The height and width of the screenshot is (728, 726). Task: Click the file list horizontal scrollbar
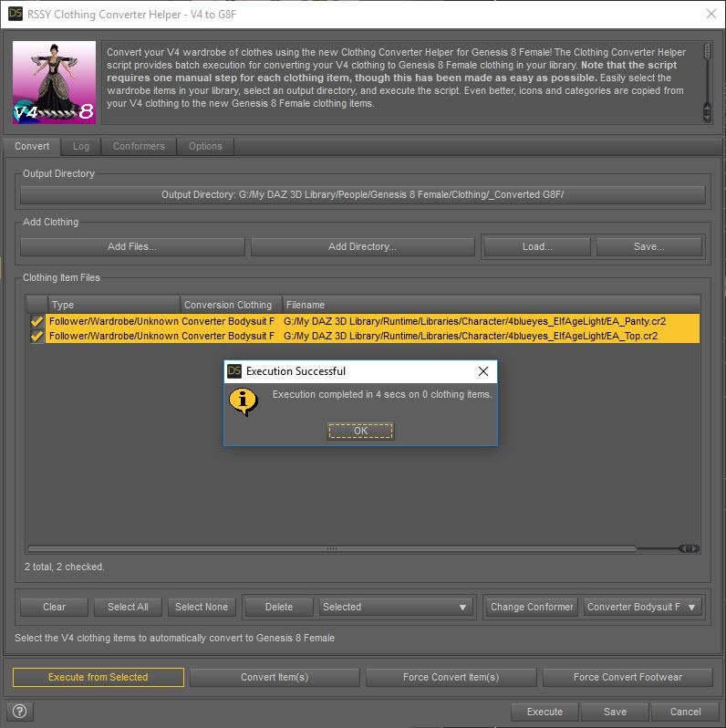point(362,549)
